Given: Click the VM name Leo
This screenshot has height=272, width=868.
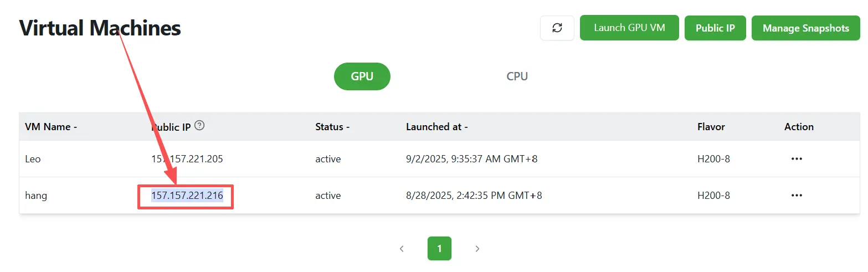Looking at the screenshot, I should pyautogui.click(x=33, y=159).
